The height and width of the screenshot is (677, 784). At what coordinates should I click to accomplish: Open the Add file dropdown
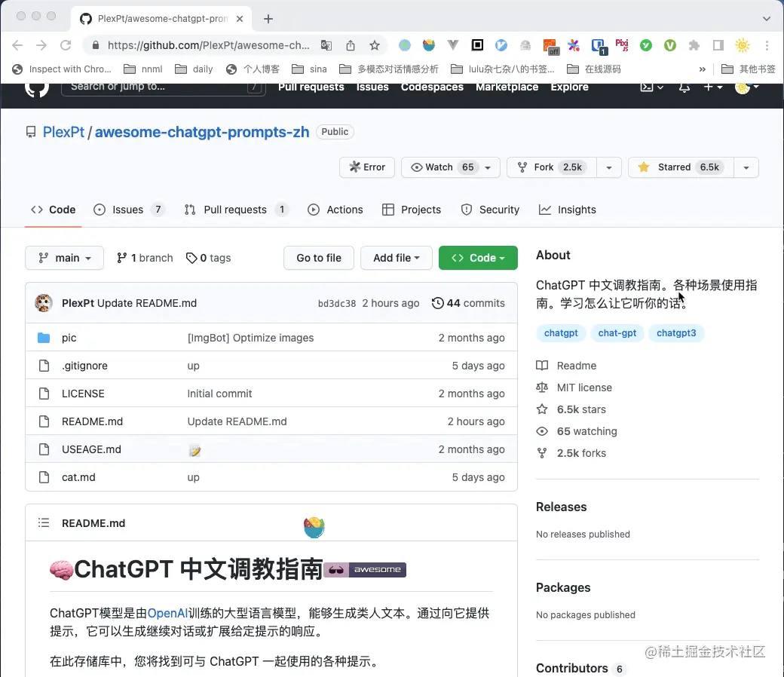pyautogui.click(x=396, y=258)
